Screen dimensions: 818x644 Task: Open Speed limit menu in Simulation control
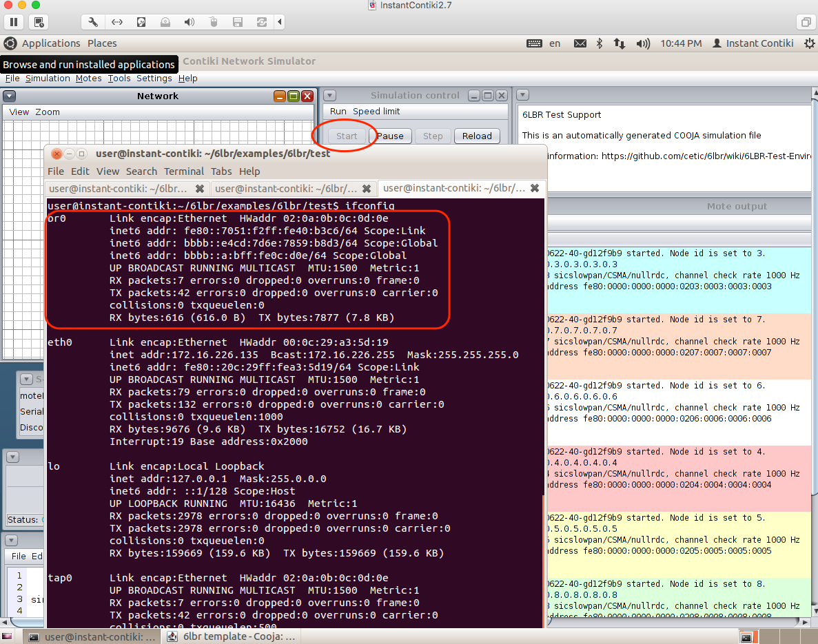point(376,112)
